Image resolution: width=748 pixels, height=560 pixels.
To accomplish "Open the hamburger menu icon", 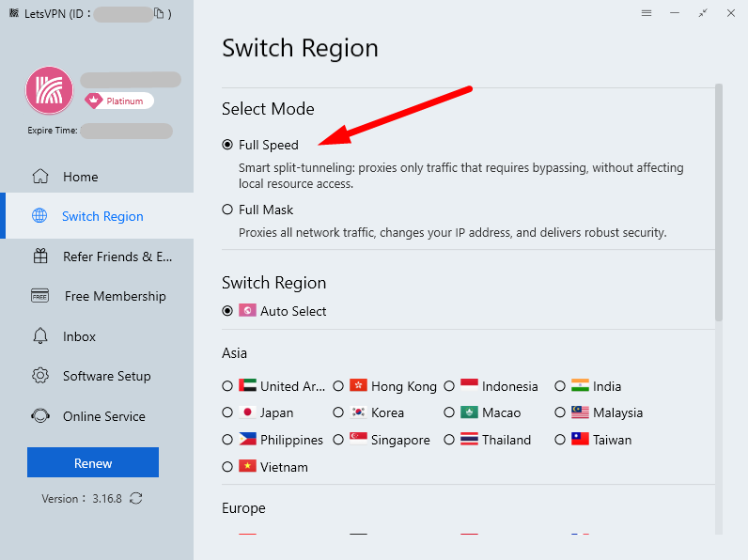I will 647,13.
